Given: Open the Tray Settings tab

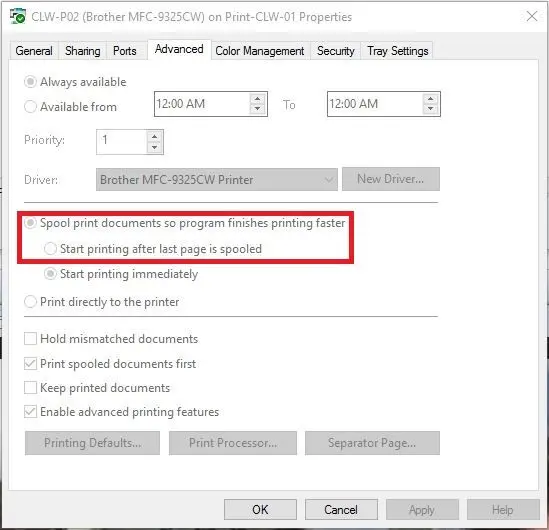Looking at the screenshot, I should 397,51.
